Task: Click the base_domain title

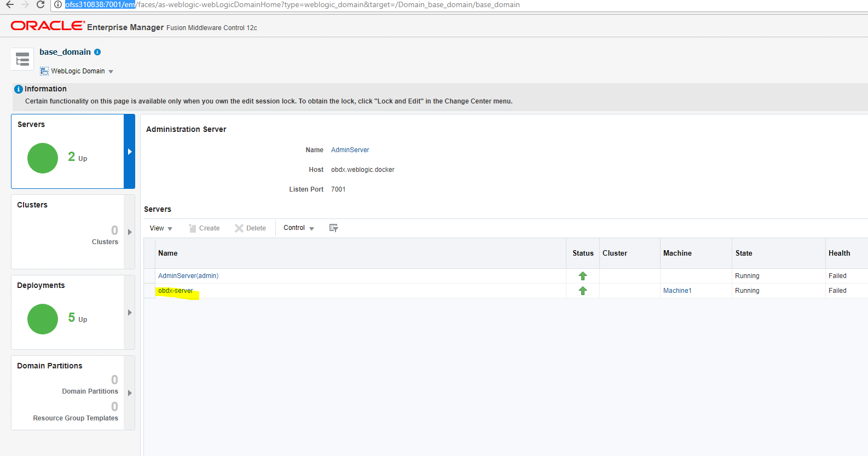Action: pyautogui.click(x=65, y=52)
